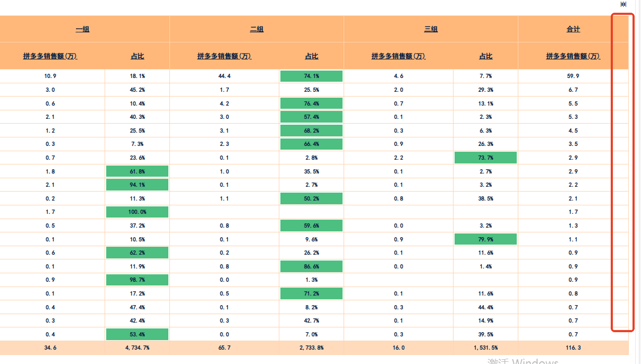Click the 三组 column group header
The image size is (641, 364).
(431, 29)
